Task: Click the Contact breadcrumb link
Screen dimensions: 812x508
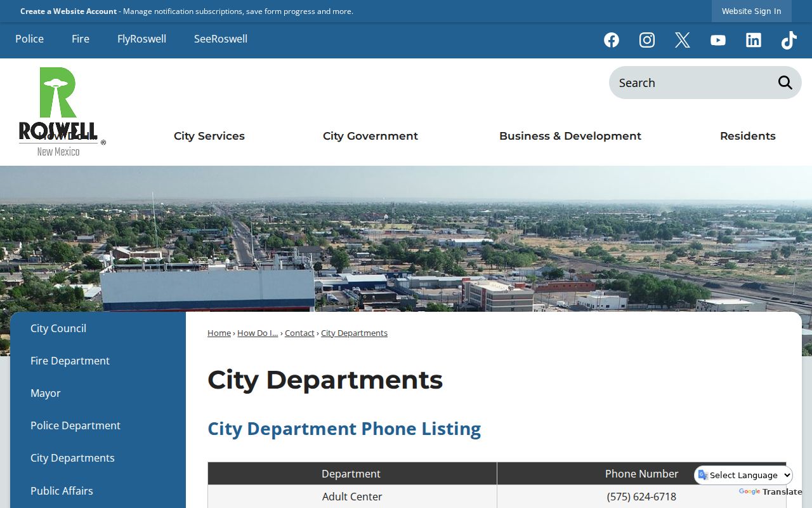Action: tap(299, 333)
